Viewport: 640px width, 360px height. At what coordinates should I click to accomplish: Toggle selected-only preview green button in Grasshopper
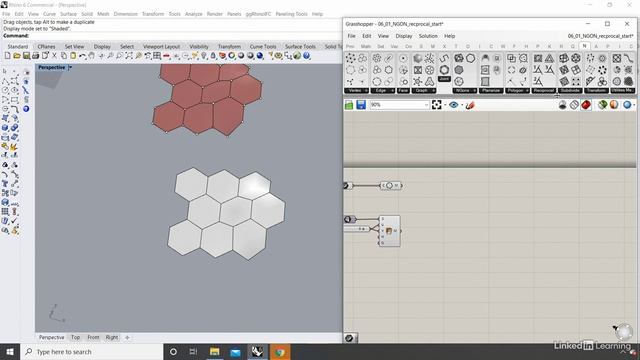coord(602,105)
